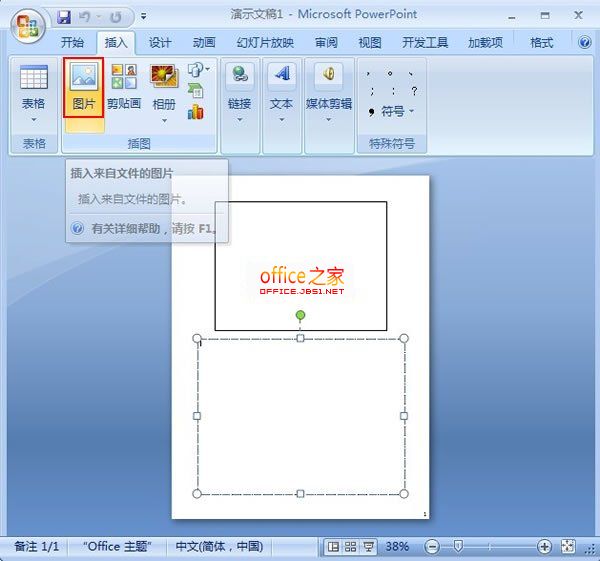Open PowerPoint help question mark
This screenshot has width=600, height=561.
click(x=584, y=42)
